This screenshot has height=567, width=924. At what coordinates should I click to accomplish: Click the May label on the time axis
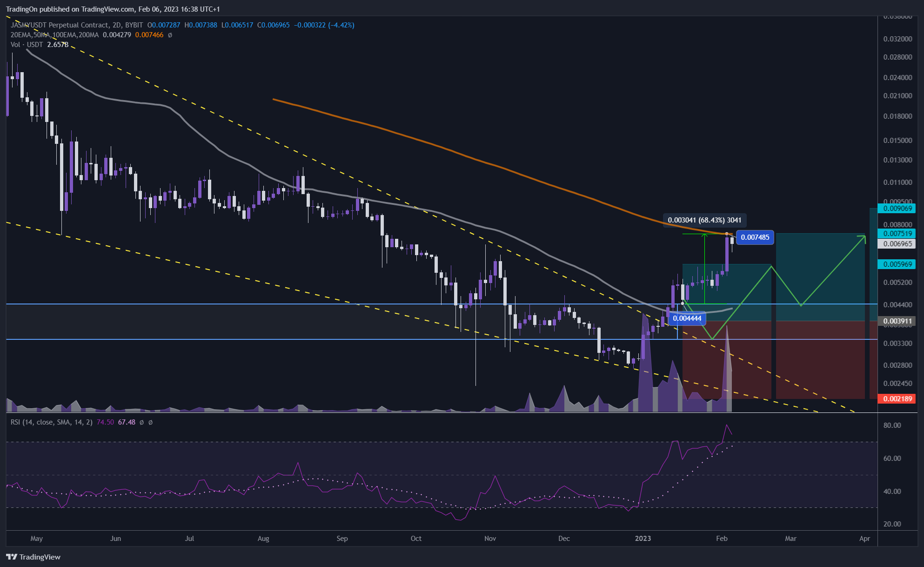point(36,539)
